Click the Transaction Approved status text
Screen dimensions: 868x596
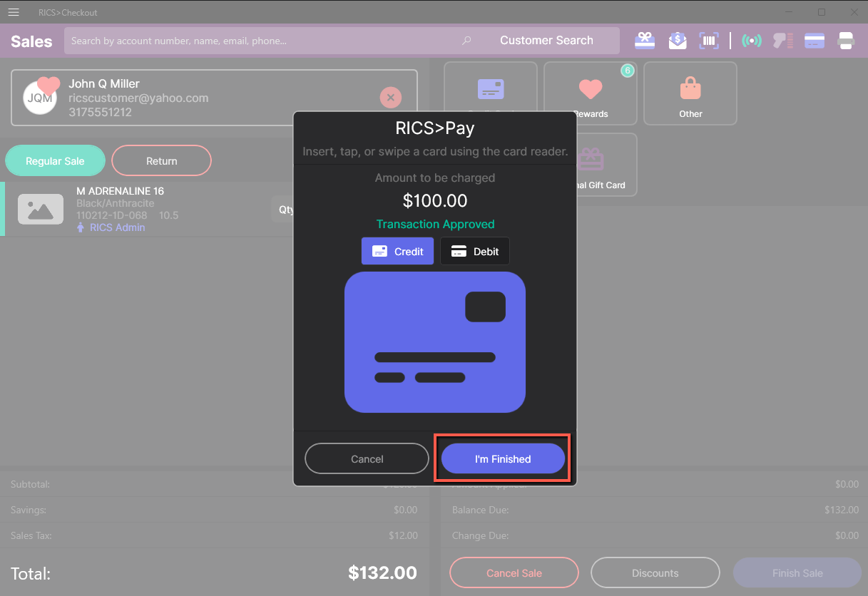(x=435, y=224)
